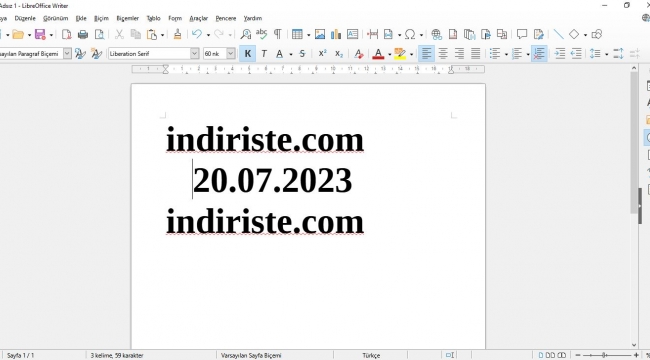Viewport: 650px width, 360px height.
Task: Apply the red font color
Action: [x=378, y=54]
